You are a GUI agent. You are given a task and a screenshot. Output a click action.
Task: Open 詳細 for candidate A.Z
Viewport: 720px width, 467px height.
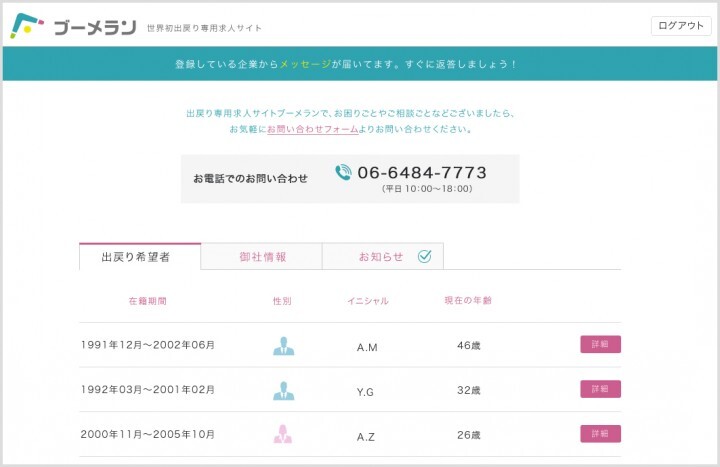click(601, 433)
